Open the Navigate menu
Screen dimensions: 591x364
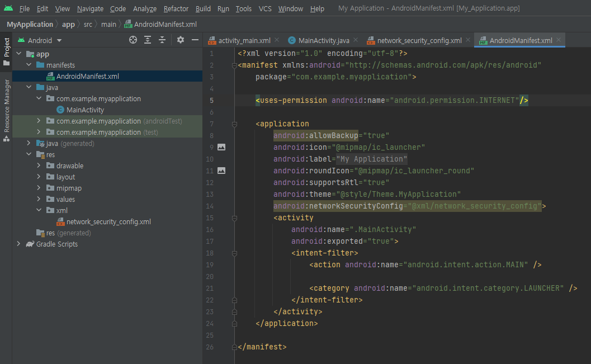[x=90, y=8]
